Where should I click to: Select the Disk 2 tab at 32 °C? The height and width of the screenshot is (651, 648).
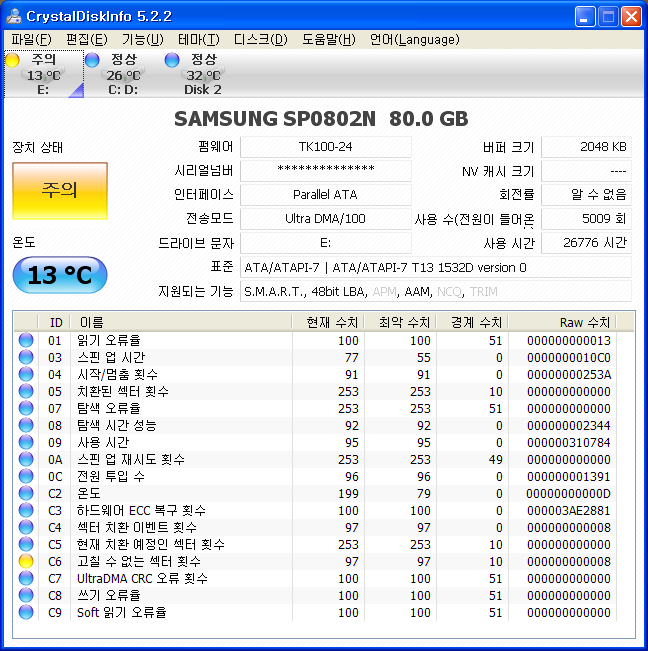(x=203, y=74)
